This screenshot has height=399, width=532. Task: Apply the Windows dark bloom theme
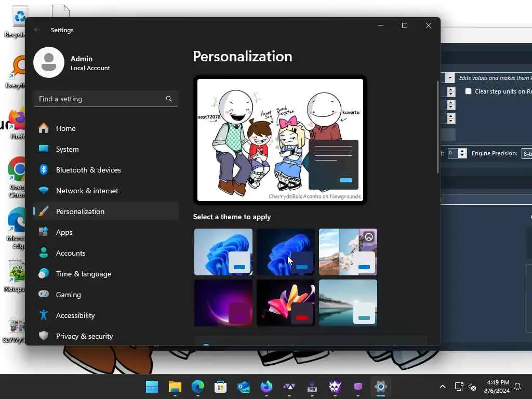click(286, 252)
